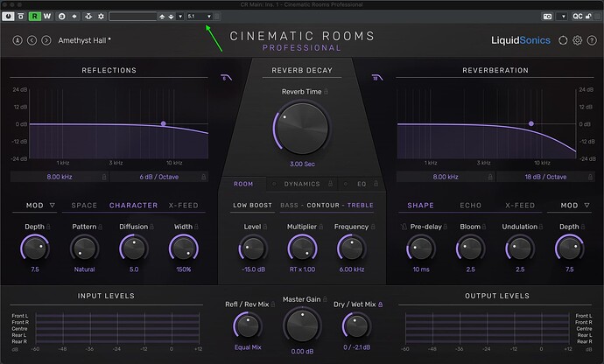Screen dimensions: 604x364
Task: Select the LOW BOOST section
Action: pyautogui.click(x=252, y=206)
